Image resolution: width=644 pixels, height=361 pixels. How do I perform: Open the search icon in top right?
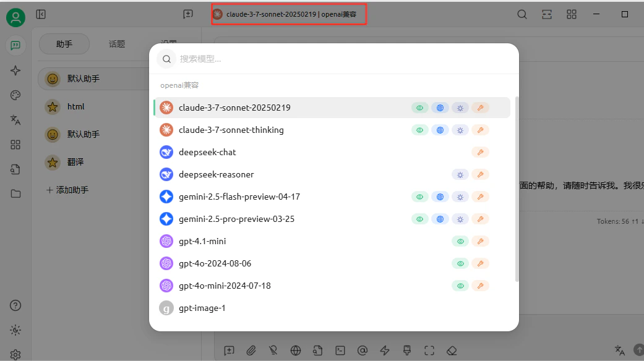(522, 14)
